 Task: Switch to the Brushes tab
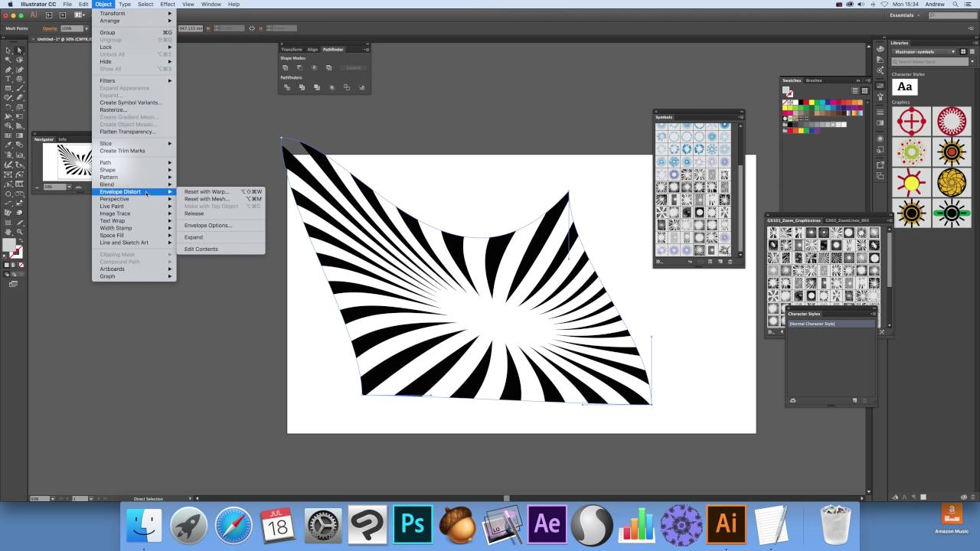[814, 80]
